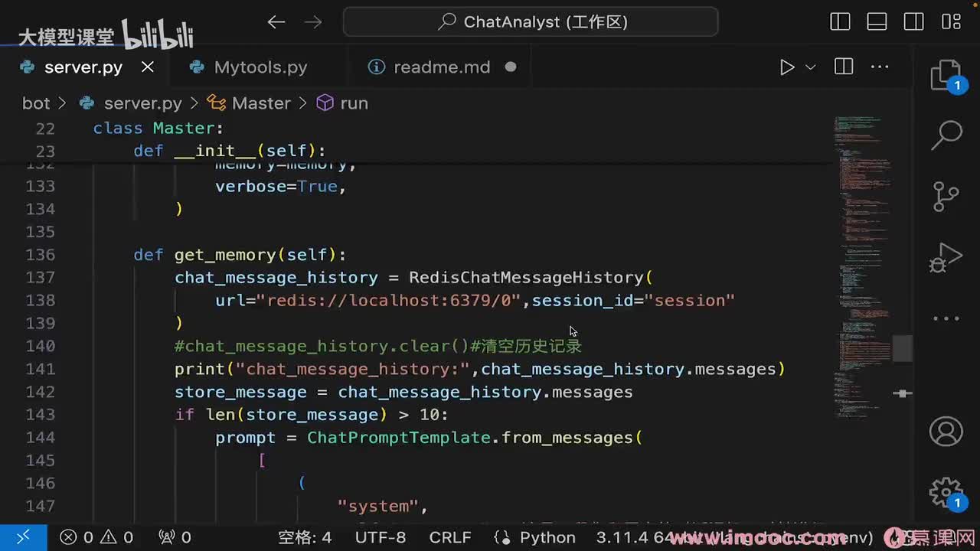The image size is (980, 551).
Task: Click the "session" string value
Action: click(690, 301)
